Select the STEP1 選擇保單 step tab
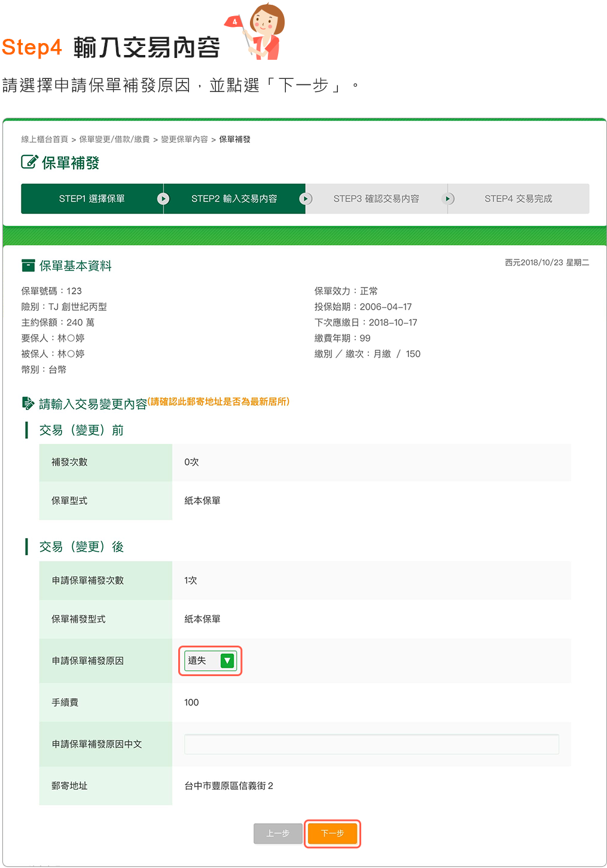The height and width of the screenshot is (868, 607). pyautogui.click(x=91, y=198)
